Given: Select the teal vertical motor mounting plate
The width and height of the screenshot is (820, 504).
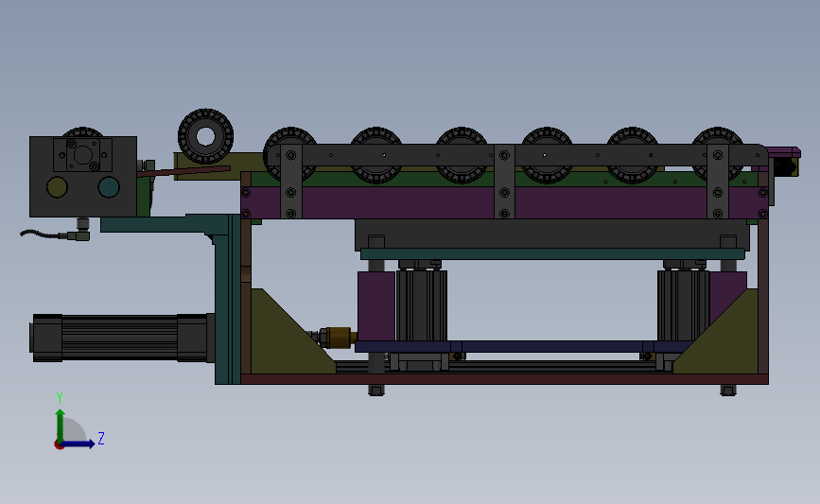Looking at the screenshot, I should [228, 308].
